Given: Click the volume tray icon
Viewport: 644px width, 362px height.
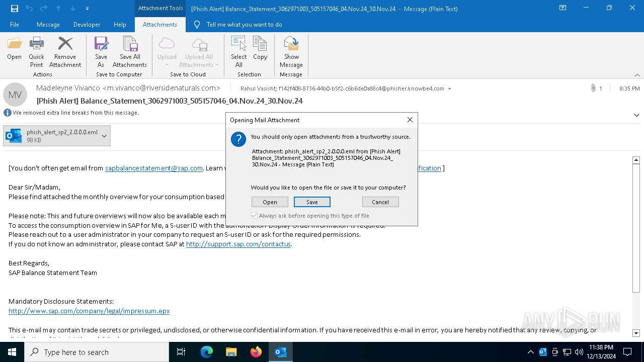Looking at the screenshot, I should 579,352.
